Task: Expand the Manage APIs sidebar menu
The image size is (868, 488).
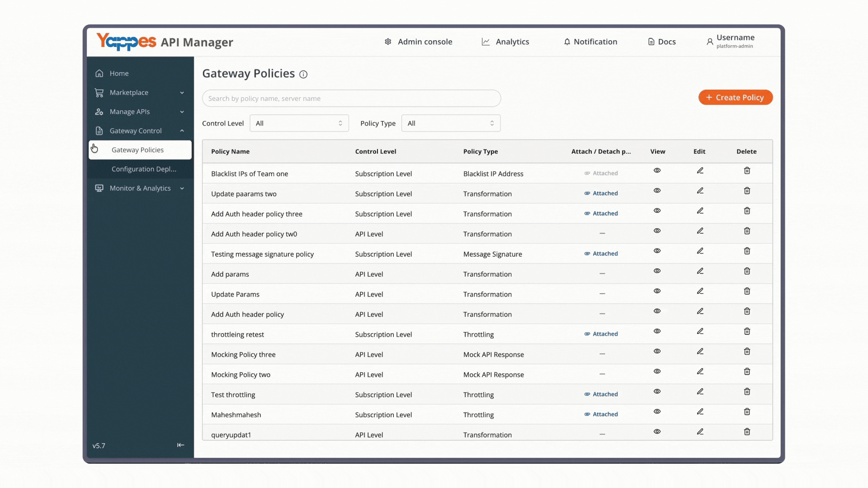Action: click(140, 112)
